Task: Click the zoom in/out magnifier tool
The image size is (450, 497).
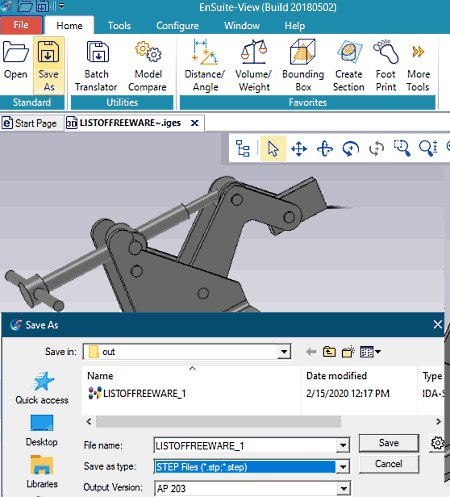Action: pos(428,148)
